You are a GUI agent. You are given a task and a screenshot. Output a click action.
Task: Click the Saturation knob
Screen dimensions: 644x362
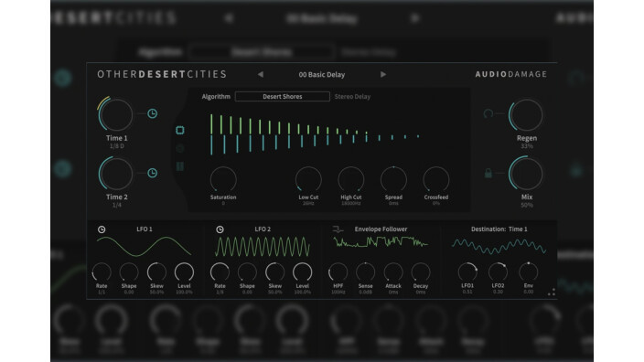click(223, 179)
